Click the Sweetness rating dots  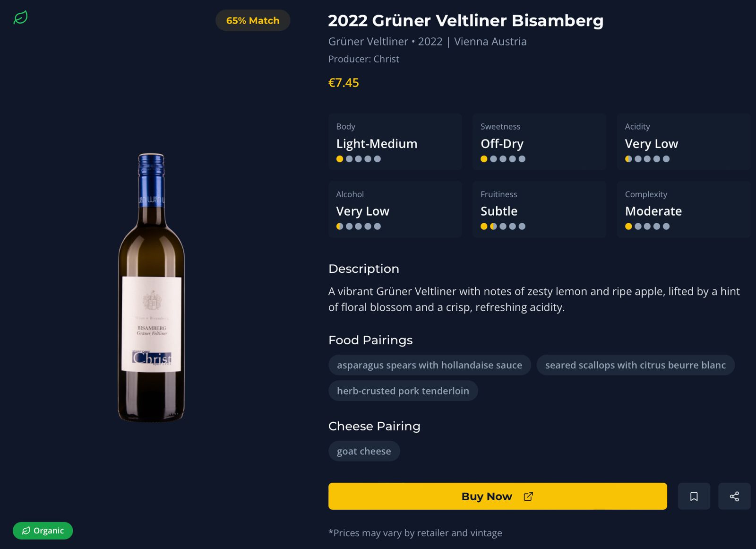[503, 159]
